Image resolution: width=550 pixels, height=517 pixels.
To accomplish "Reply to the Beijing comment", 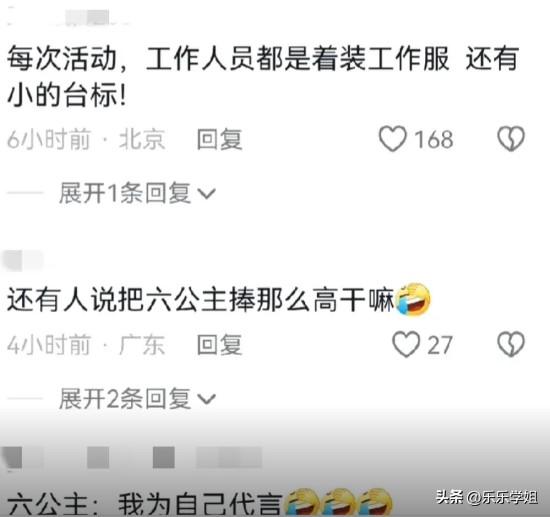I will pyautogui.click(x=220, y=139).
